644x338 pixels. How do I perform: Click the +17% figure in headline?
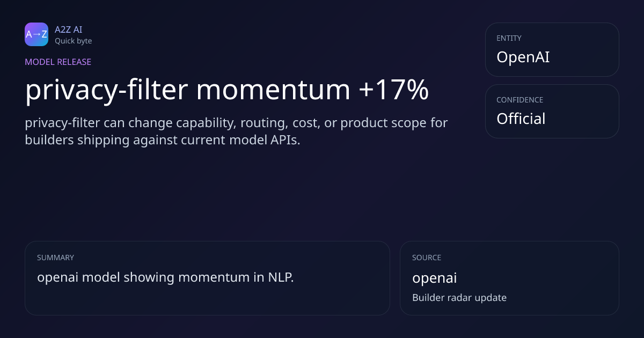pyautogui.click(x=393, y=90)
